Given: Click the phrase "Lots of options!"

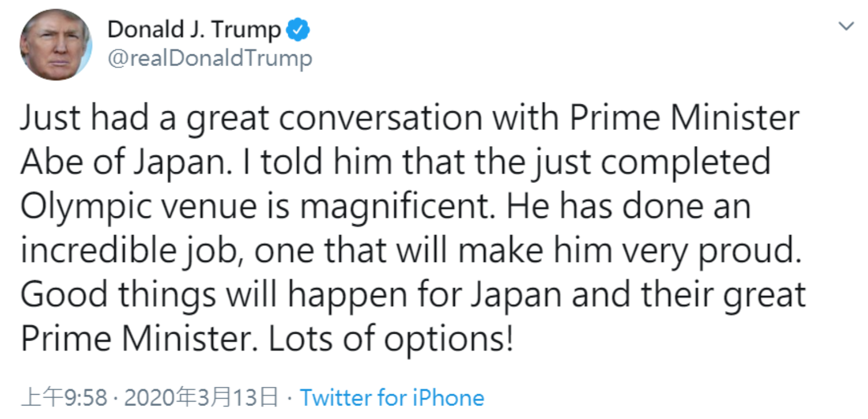Looking at the screenshot, I should pyautogui.click(x=390, y=339).
